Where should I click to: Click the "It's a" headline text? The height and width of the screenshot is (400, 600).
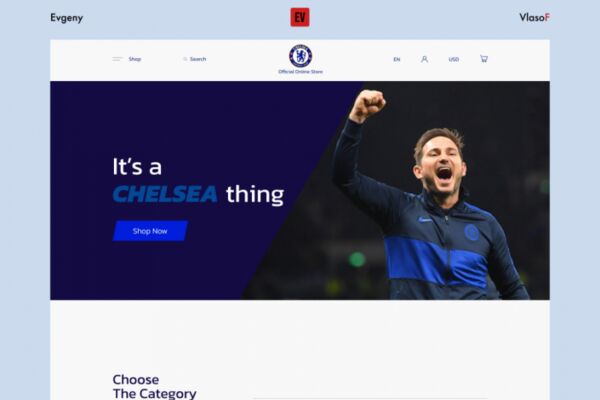pyautogui.click(x=137, y=167)
